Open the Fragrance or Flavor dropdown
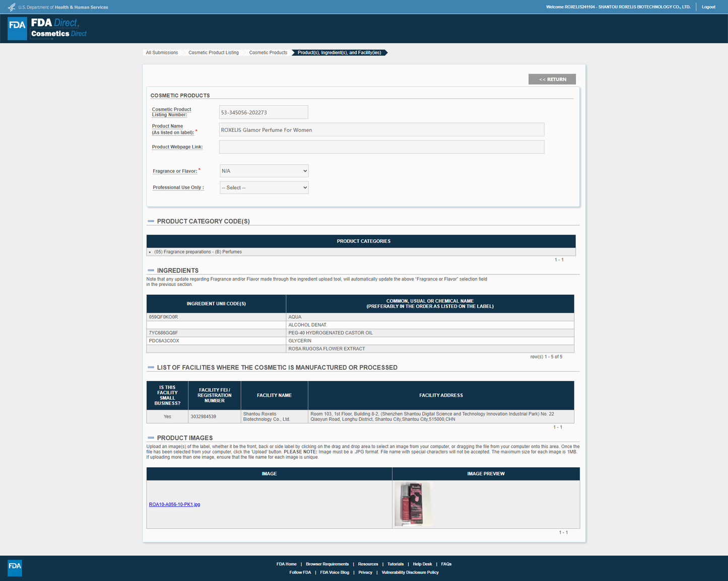The height and width of the screenshot is (581, 728). (x=264, y=171)
